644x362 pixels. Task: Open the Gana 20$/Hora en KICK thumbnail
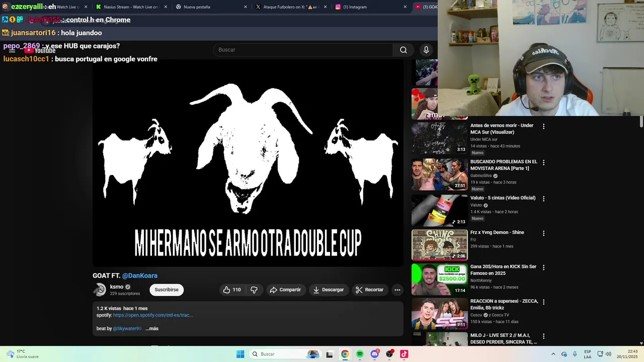[x=440, y=279]
